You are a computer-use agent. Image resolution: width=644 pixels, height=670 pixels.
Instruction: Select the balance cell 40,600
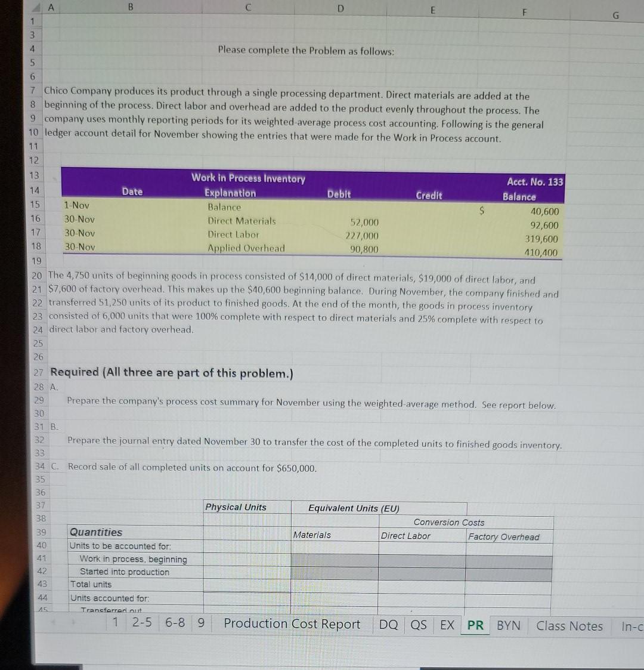(x=544, y=212)
